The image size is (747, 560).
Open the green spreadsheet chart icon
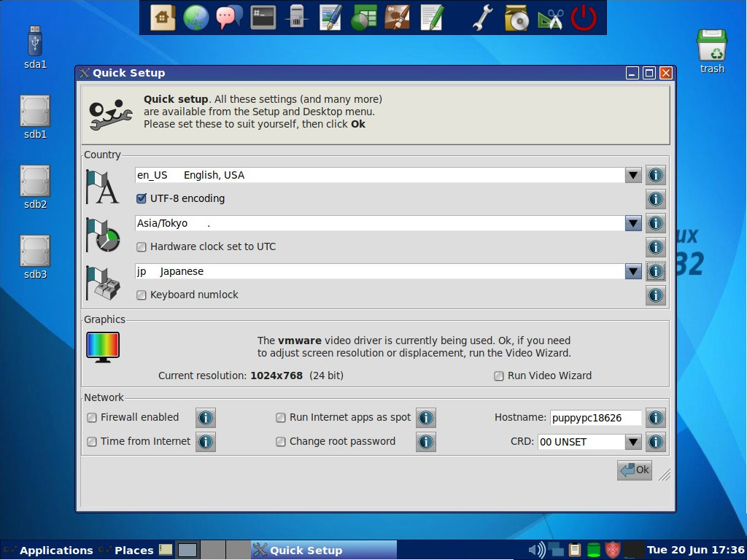point(364,17)
